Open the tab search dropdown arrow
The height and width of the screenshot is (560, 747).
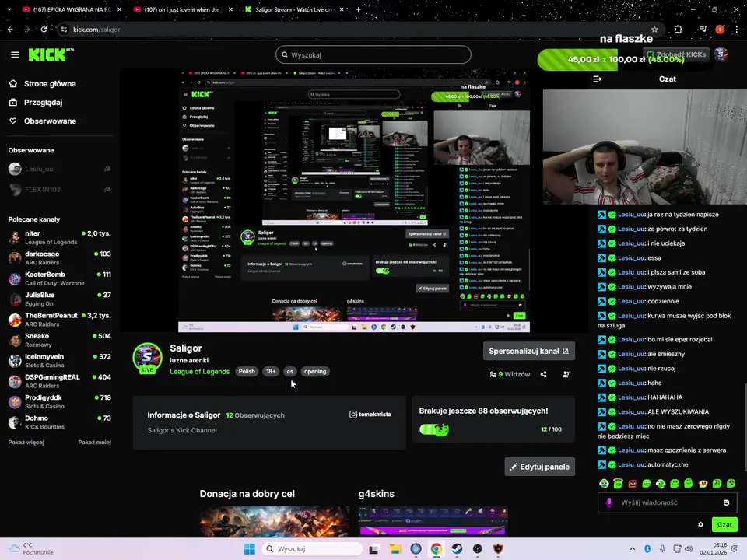pyautogui.click(x=9, y=9)
